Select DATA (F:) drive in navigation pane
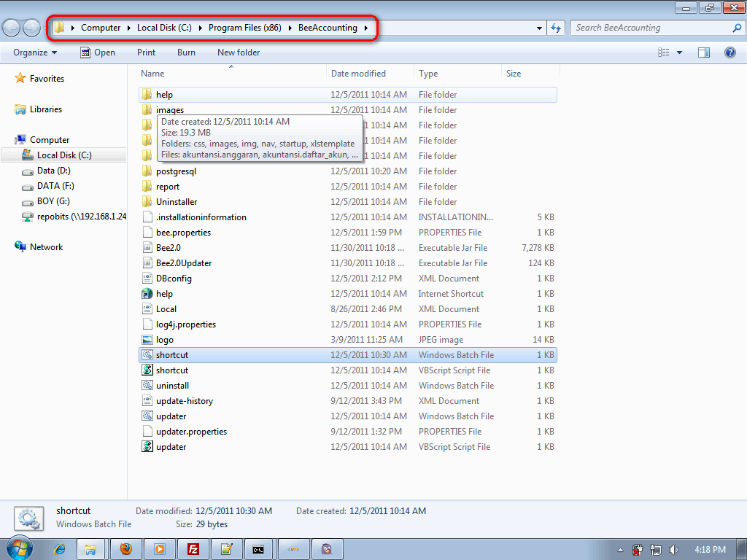The width and height of the screenshot is (747, 560). [55, 186]
